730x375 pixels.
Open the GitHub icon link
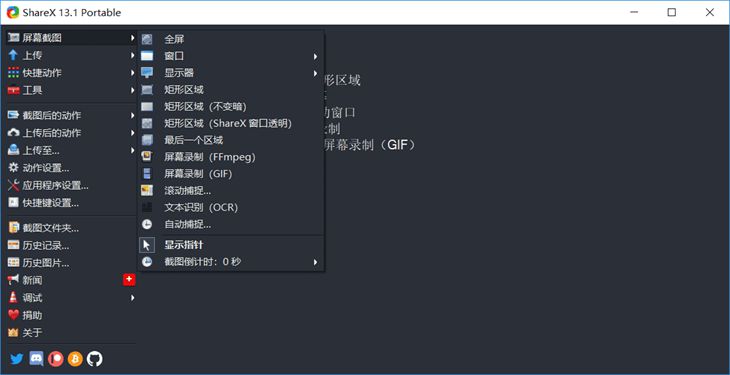[x=95, y=359]
